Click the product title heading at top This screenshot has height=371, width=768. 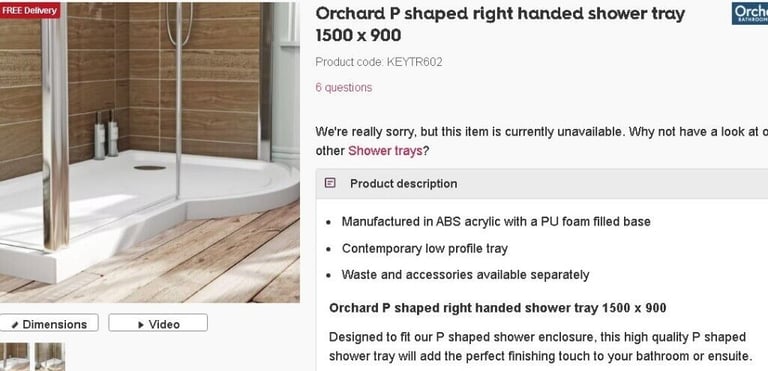pos(500,25)
